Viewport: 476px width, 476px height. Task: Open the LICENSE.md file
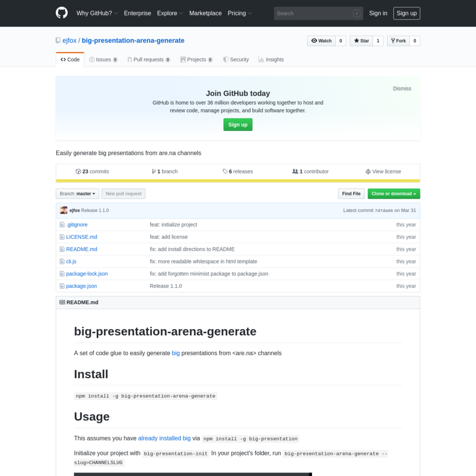click(81, 237)
